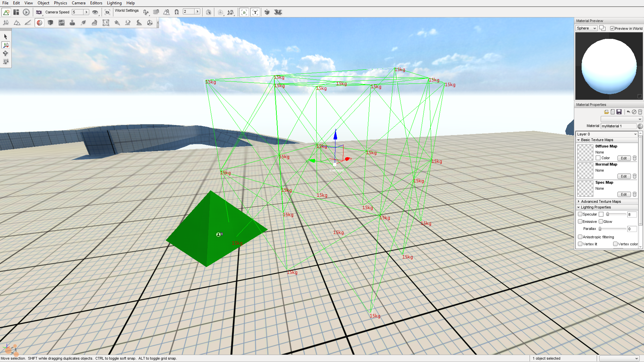Enable the Vertex color checkbox
The height and width of the screenshot is (362, 644).
coord(615,244)
